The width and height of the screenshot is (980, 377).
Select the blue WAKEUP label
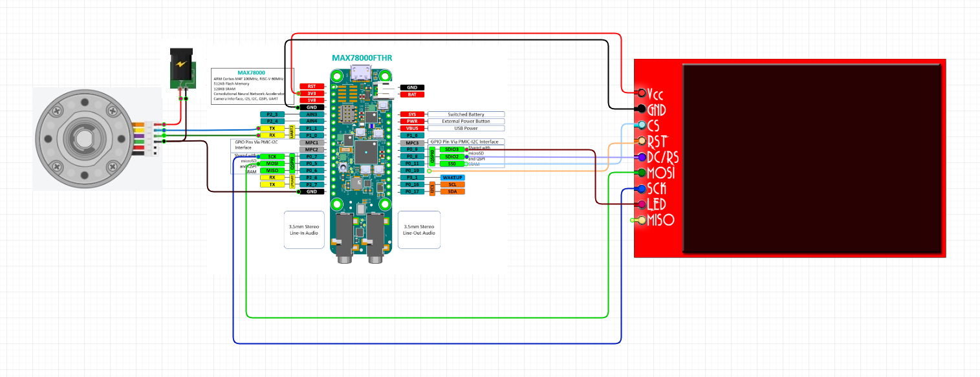pyautogui.click(x=452, y=177)
